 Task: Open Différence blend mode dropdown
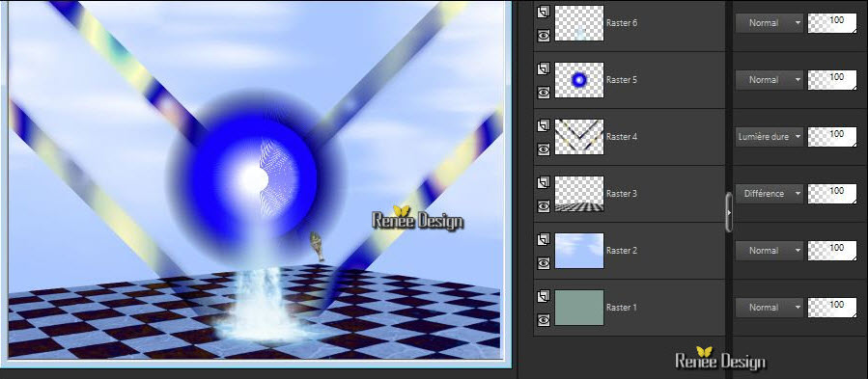pos(769,194)
